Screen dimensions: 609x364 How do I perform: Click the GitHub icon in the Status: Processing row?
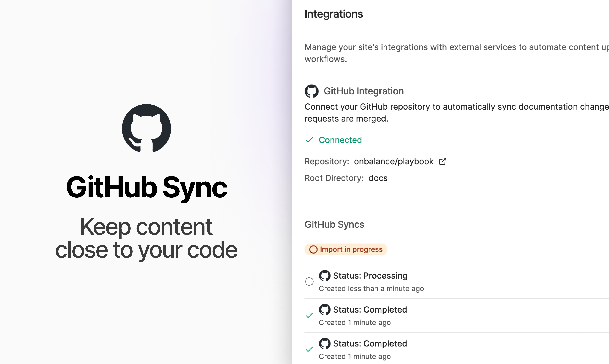coord(325,276)
